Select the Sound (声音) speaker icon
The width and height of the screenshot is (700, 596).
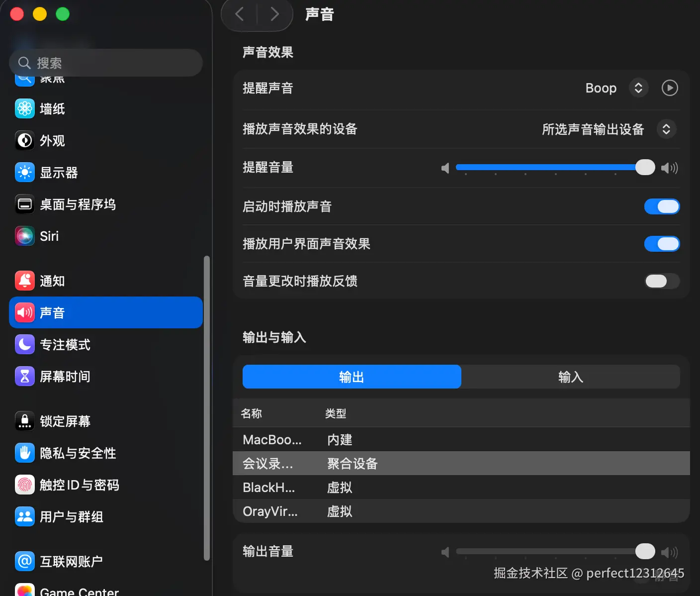pyautogui.click(x=25, y=312)
